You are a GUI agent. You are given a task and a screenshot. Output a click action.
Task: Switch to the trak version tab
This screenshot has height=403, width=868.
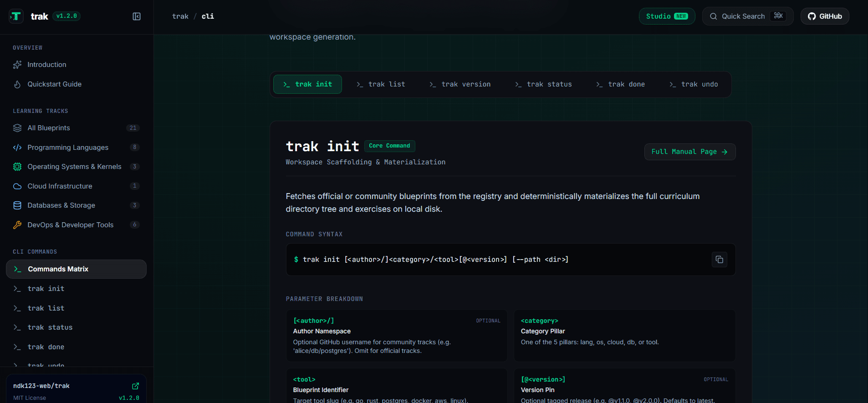click(x=460, y=84)
